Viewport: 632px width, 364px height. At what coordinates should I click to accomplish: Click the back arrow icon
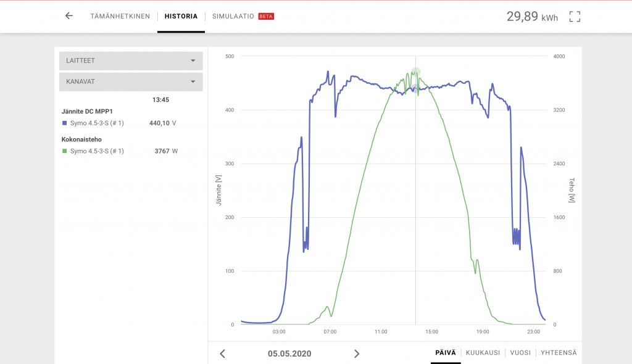69,16
